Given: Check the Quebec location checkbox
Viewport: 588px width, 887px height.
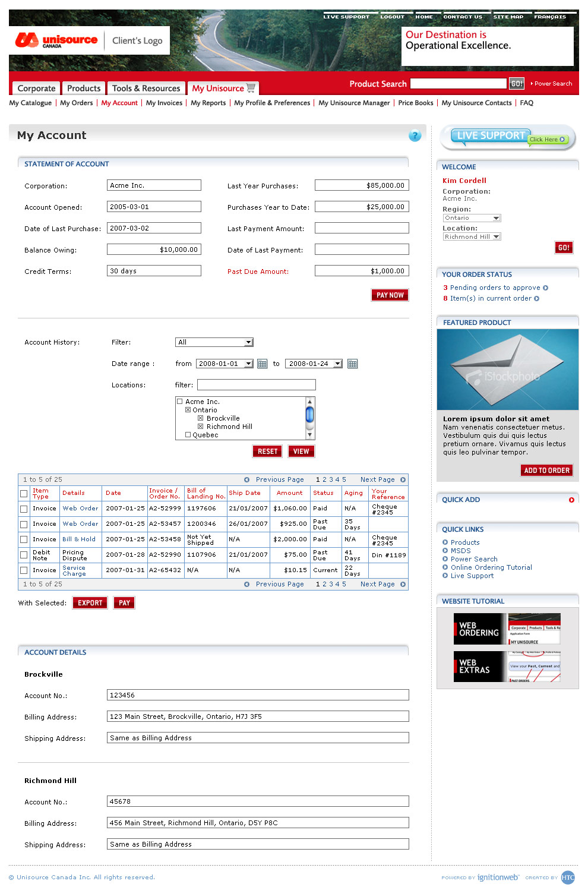Looking at the screenshot, I should pos(188,435).
